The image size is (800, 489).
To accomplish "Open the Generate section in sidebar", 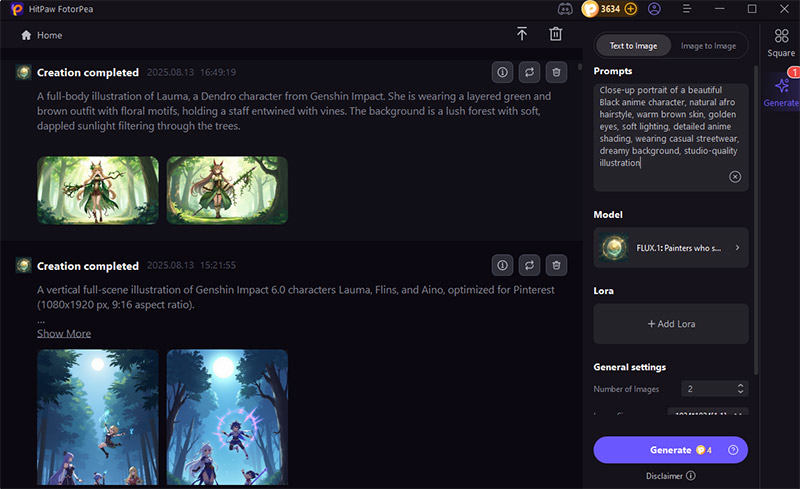I will (781, 92).
